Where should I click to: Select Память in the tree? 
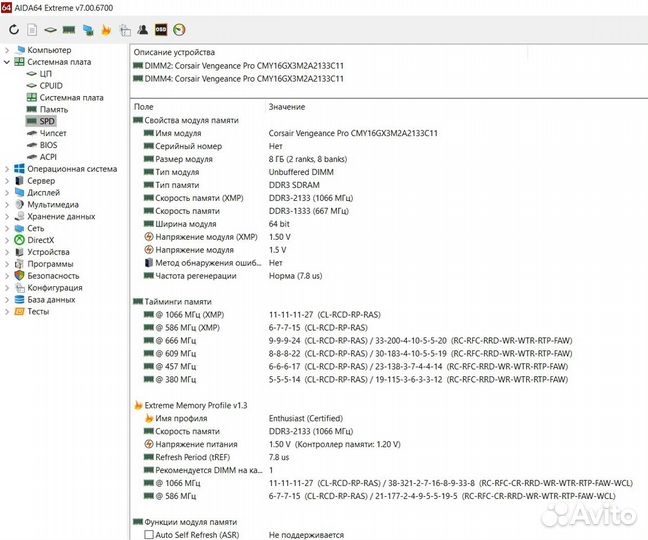tap(54, 109)
